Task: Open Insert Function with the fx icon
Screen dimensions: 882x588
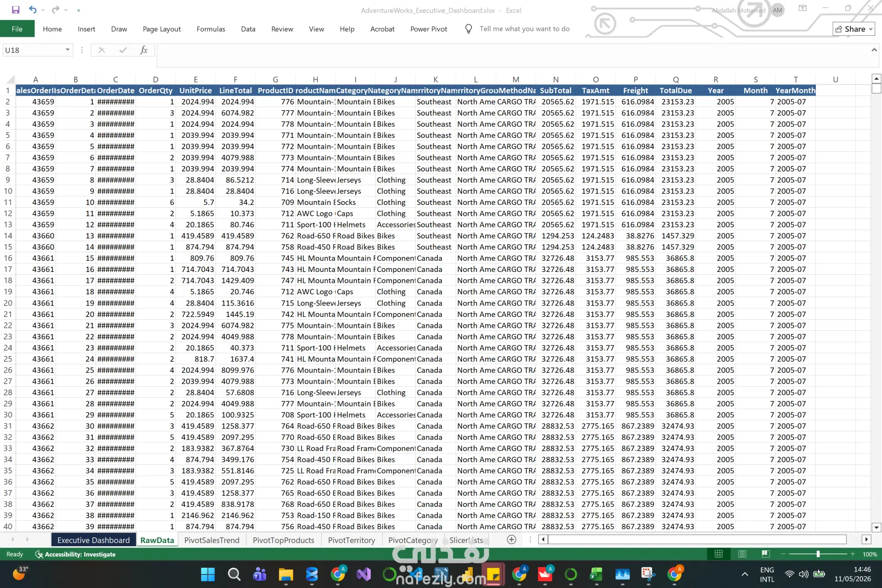Action: pyautogui.click(x=144, y=50)
